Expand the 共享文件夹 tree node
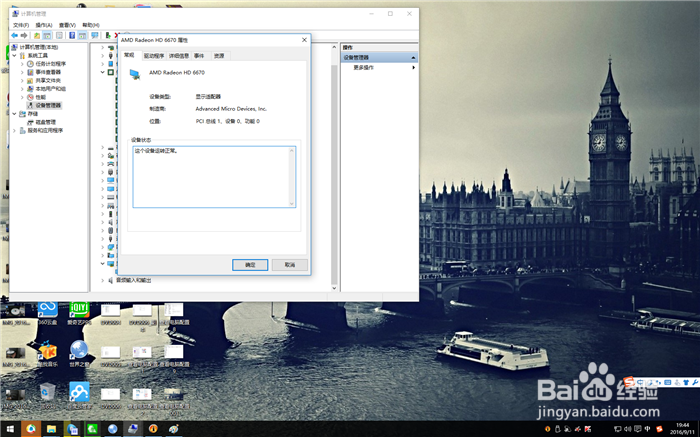This screenshot has width=700, height=437. click(22, 80)
